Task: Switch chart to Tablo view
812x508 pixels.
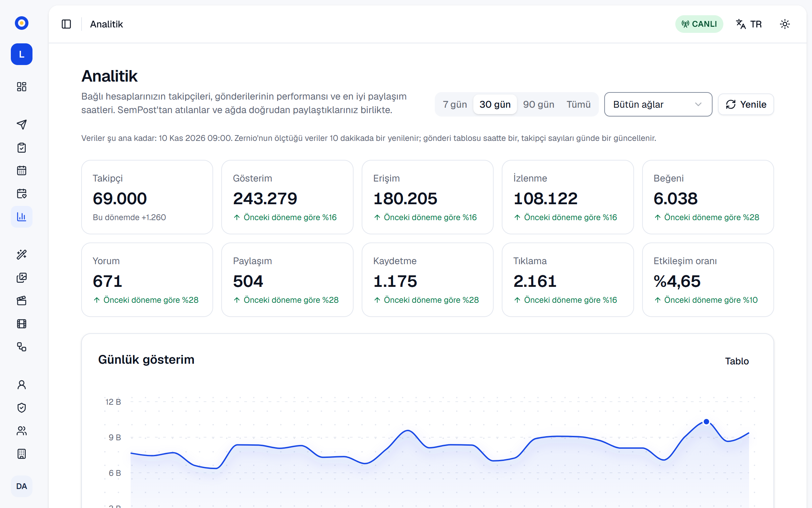Action: coord(737,361)
